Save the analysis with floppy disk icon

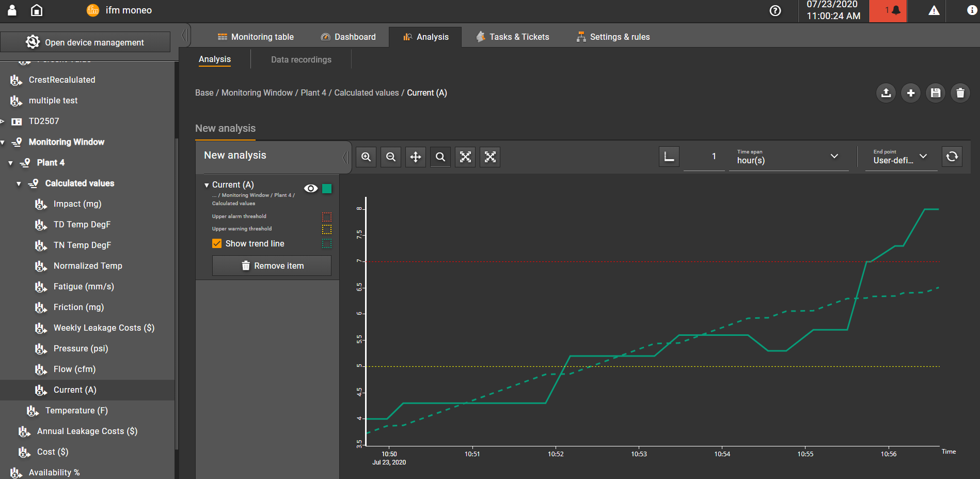coord(936,93)
